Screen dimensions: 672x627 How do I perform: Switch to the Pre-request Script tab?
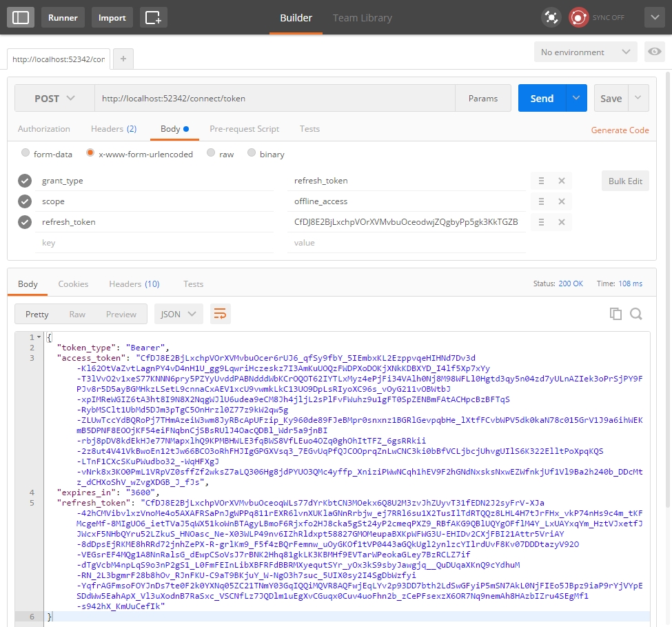[x=244, y=129]
